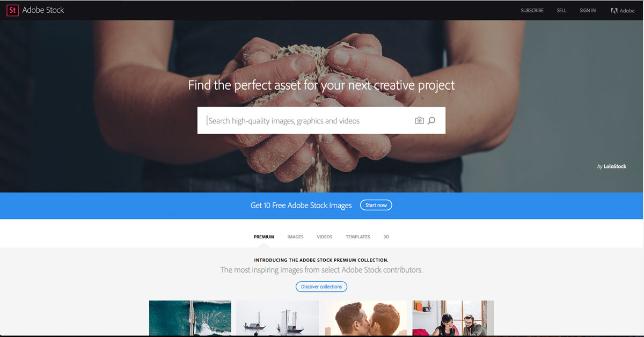Open the SUBSCRIBE page
Screen dimensions: 644x337
pos(532,11)
